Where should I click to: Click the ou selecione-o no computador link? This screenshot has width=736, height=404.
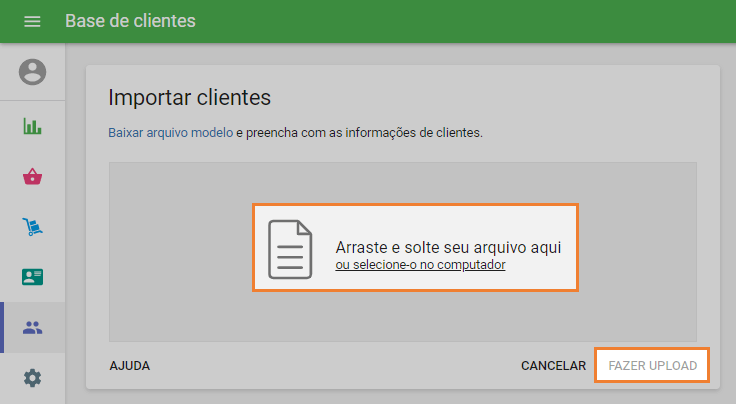(420, 265)
